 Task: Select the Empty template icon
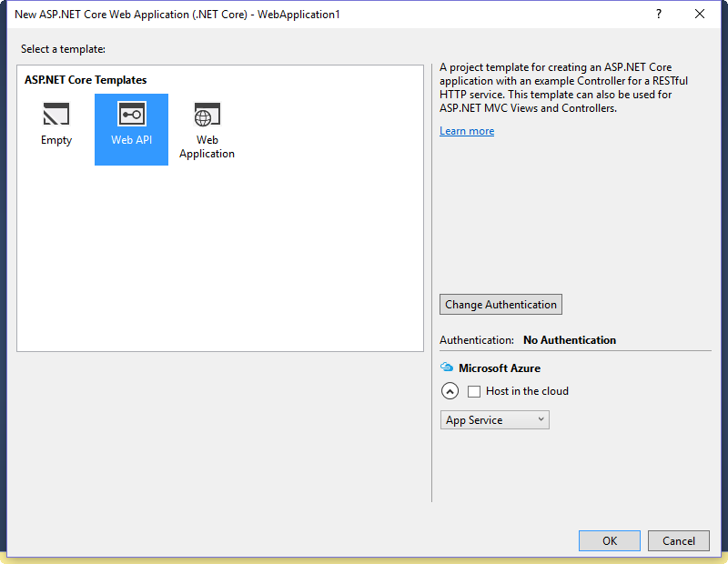click(x=56, y=115)
